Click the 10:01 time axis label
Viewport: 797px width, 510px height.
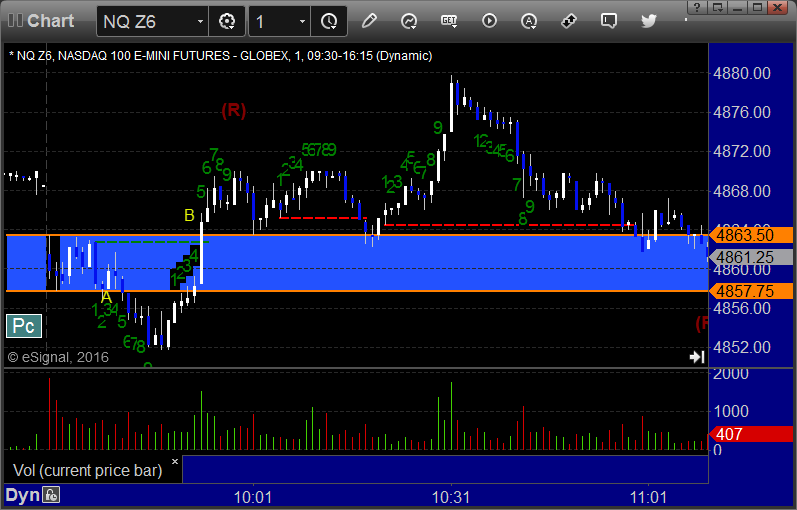pos(253,497)
